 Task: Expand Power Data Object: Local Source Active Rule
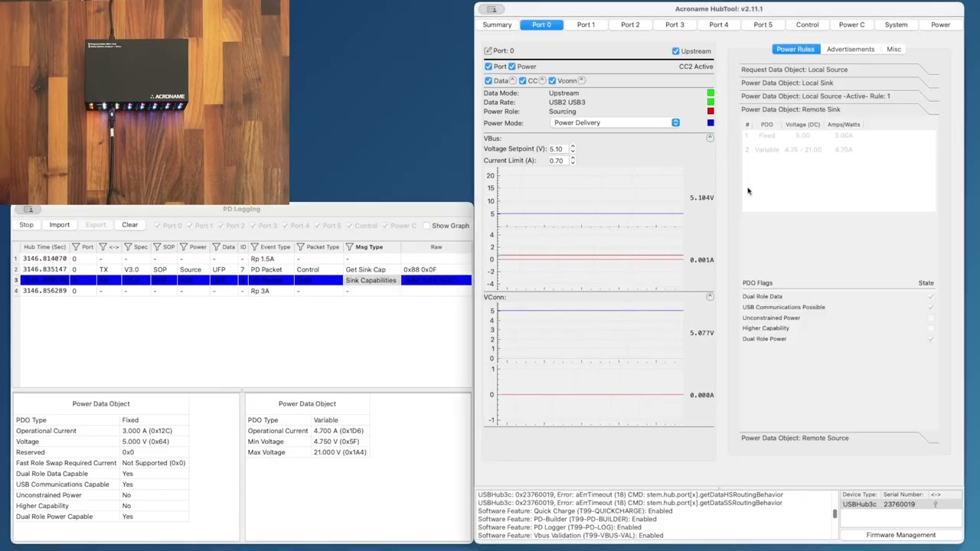click(839, 96)
